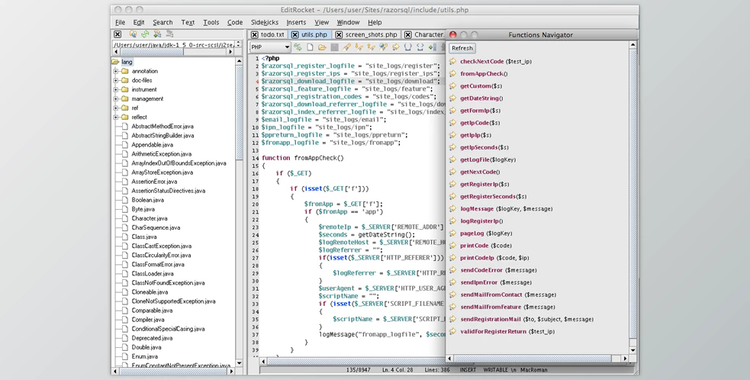
Task: Click file icon next to Boolean.java
Action: pos(124,200)
